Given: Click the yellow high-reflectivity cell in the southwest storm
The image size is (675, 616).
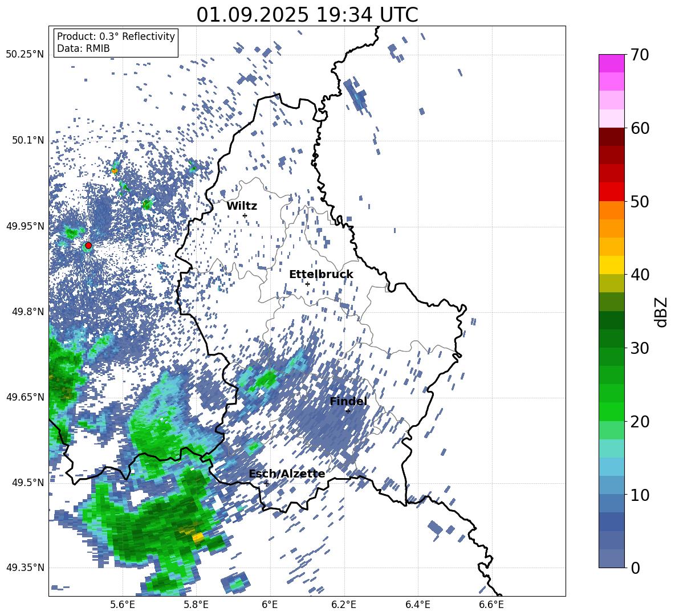Looking at the screenshot, I should click(x=198, y=537).
